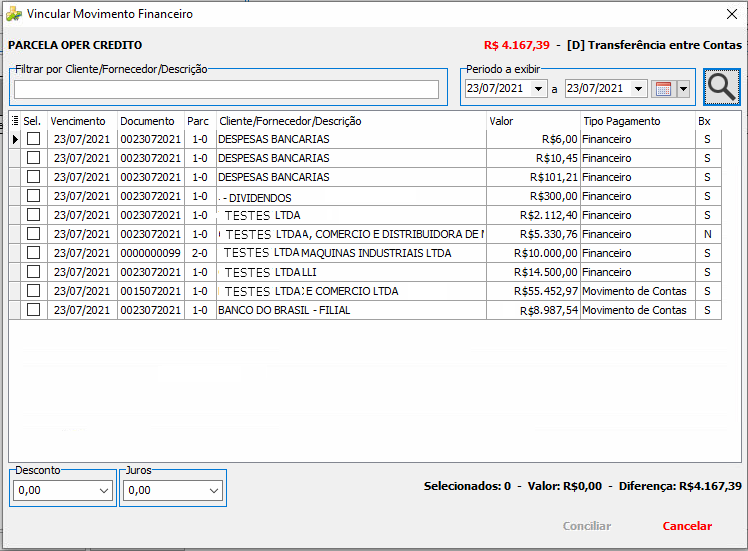Click document number 0015072021
The height and width of the screenshot is (551, 748).
[x=151, y=291]
